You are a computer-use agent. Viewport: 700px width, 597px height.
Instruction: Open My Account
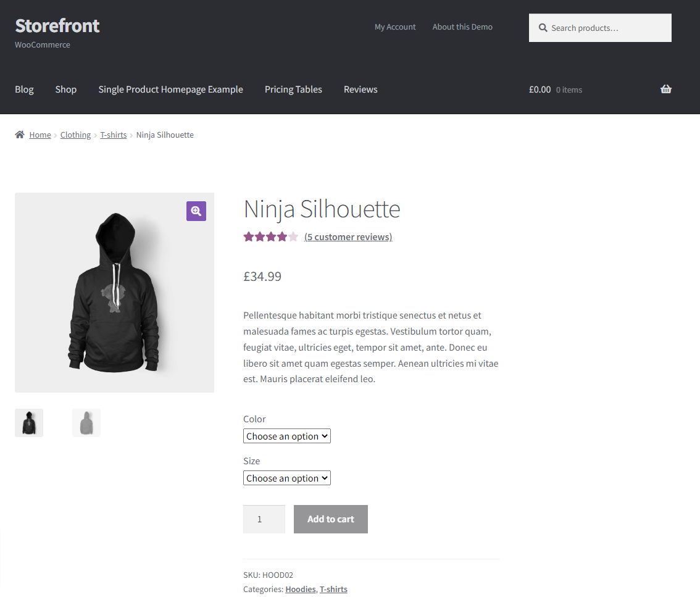click(x=395, y=27)
